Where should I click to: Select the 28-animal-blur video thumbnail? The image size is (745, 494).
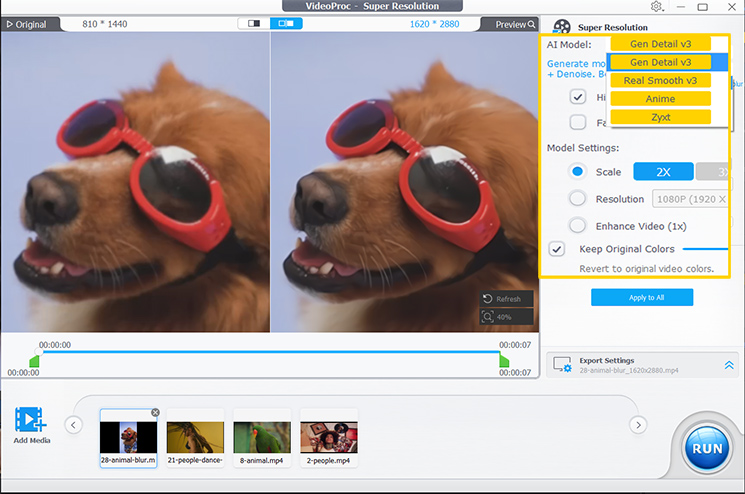(x=128, y=437)
